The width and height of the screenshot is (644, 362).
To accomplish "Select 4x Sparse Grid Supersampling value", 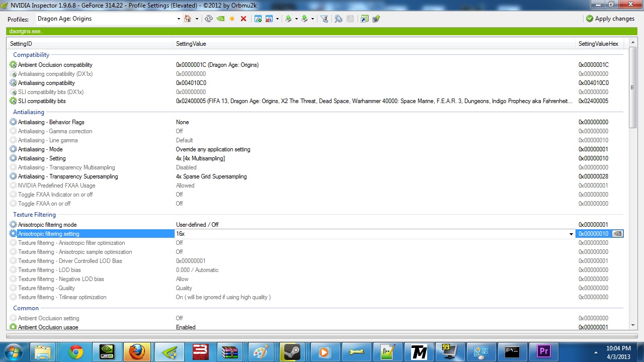I will click(x=211, y=176).
